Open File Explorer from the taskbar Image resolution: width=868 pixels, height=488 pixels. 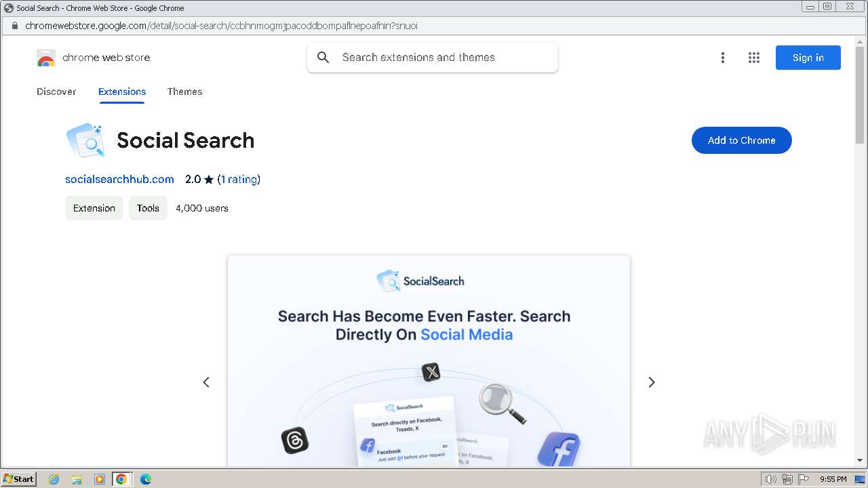[77, 479]
